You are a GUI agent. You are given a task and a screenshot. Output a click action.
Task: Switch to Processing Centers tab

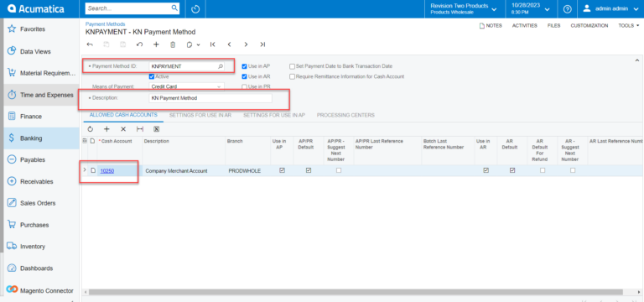click(345, 115)
